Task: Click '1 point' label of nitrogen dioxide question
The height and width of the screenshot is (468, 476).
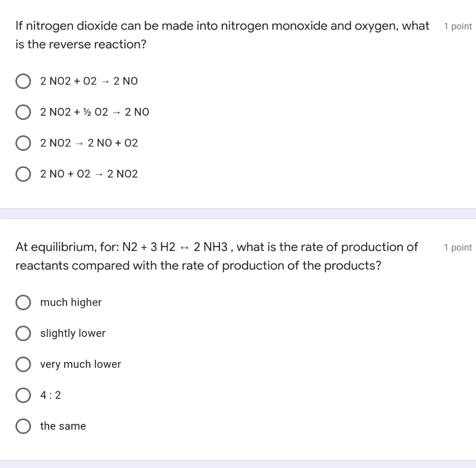Action: tap(457, 26)
